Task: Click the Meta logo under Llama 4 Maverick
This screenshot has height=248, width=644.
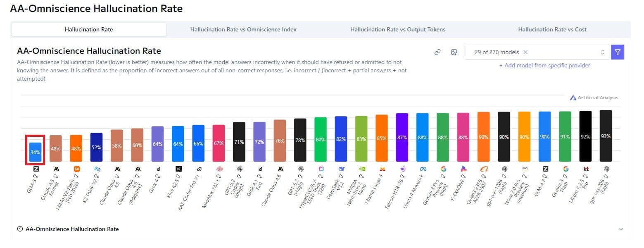Action: 423,169
